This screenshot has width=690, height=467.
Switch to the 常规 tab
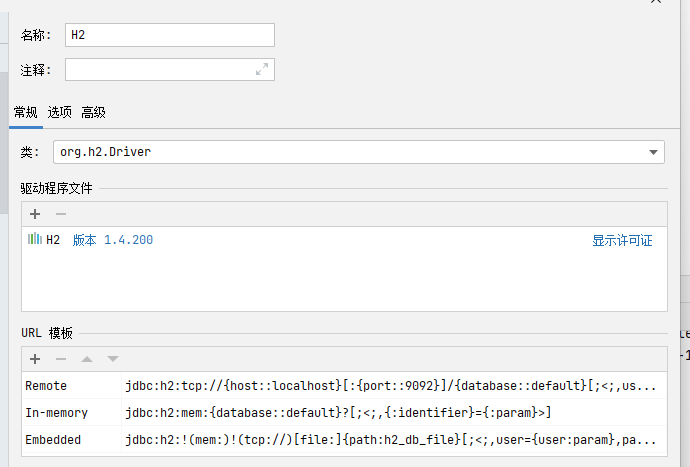coord(25,112)
